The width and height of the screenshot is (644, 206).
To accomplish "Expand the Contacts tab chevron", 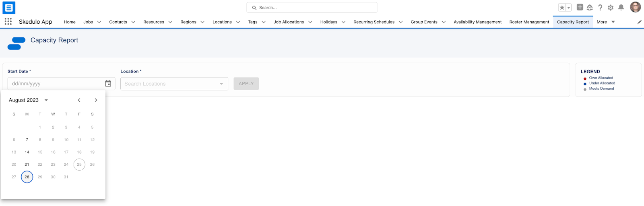I will pos(133,22).
